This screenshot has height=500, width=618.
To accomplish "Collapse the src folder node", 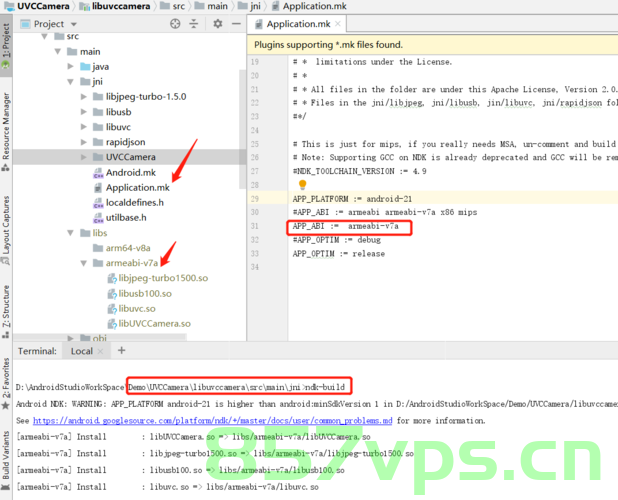I will [45, 37].
